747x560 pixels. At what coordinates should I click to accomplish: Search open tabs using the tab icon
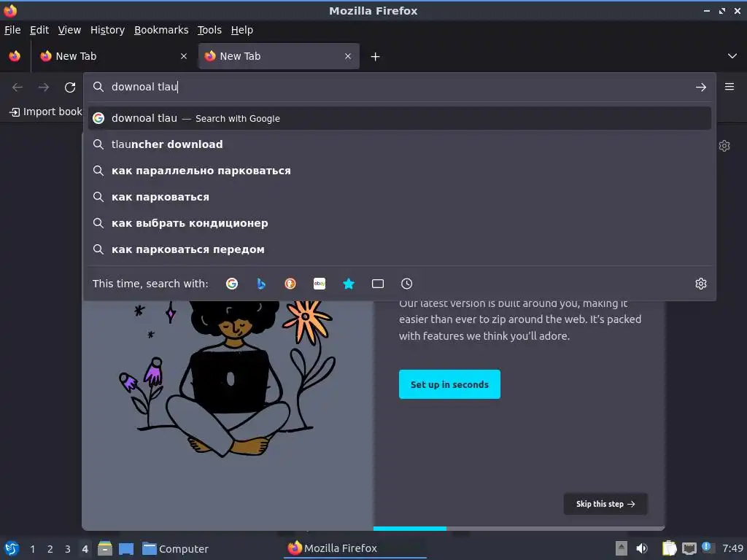(378, 284)
